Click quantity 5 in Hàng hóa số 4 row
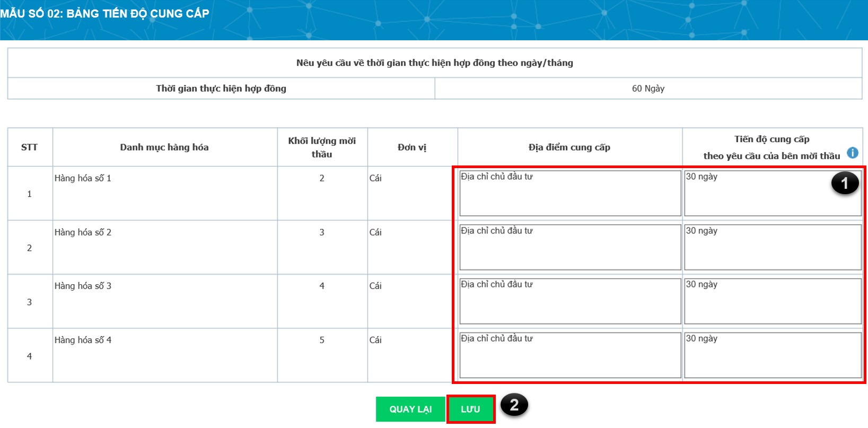 click(322, 340)
